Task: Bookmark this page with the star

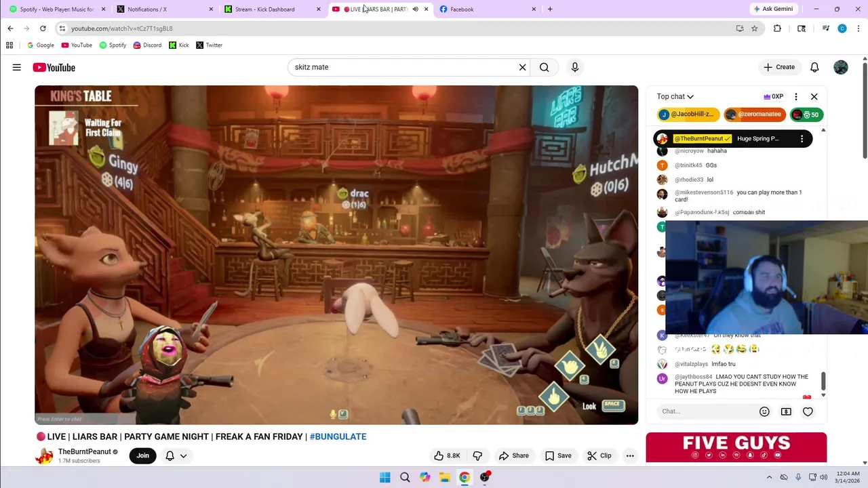Action: tap(754, 28)
